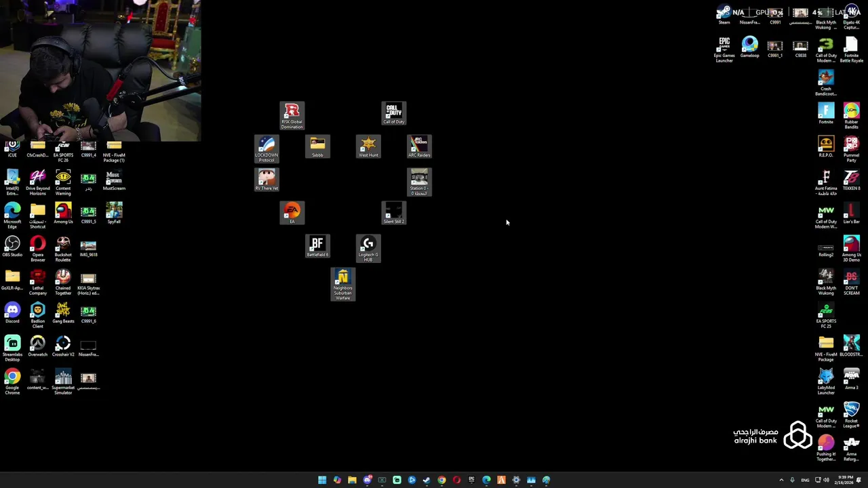The image size is (868, 488).
Task: Select the EA SPORTS FC 25 icon
Action: (826, 315)
